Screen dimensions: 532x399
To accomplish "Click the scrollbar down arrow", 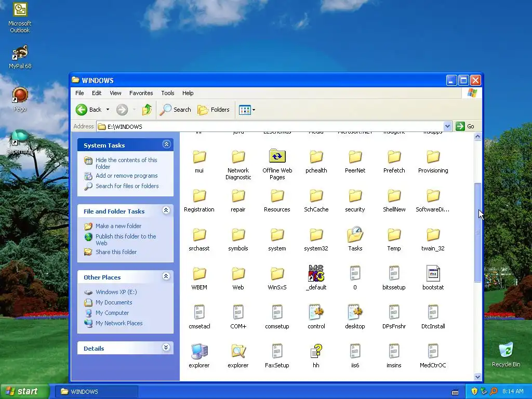I will coord(477,377).
